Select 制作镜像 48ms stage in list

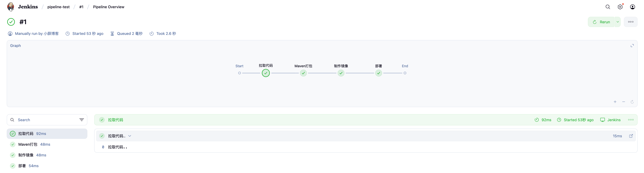[x=47, y=155]
